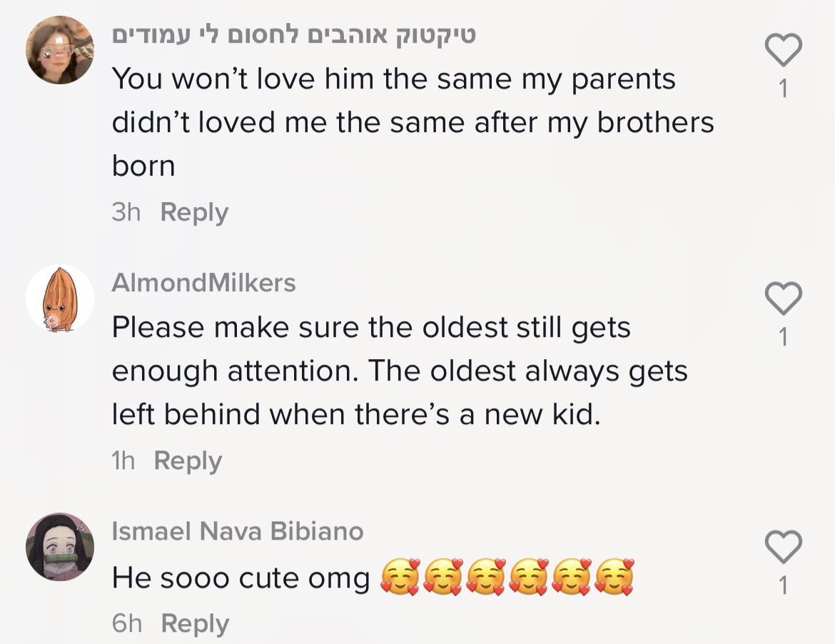Open the Hebrew-named user's profile picture

(60, 50)
